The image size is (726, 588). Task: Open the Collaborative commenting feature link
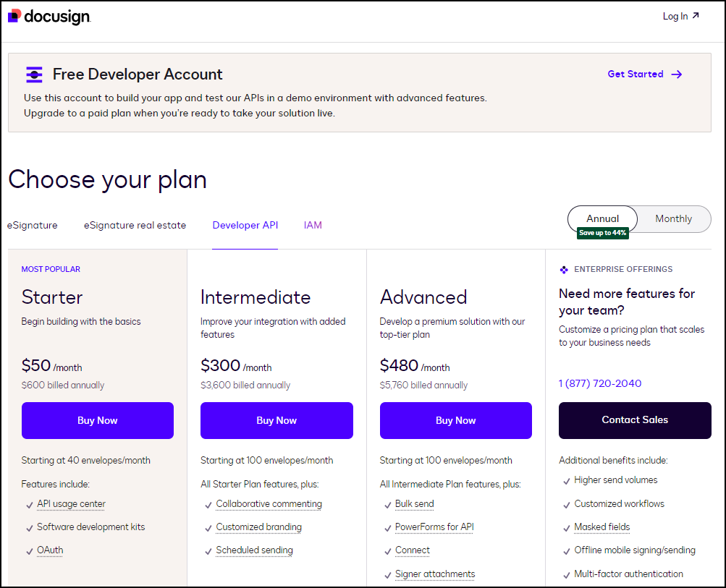[269, 504]
